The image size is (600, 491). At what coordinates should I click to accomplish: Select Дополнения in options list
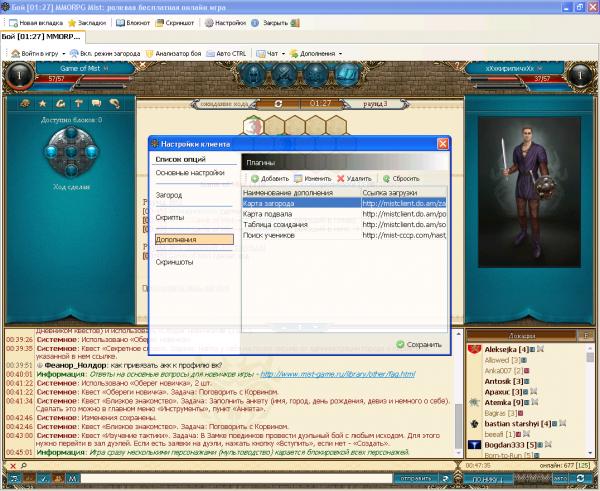tap(194, 240)
